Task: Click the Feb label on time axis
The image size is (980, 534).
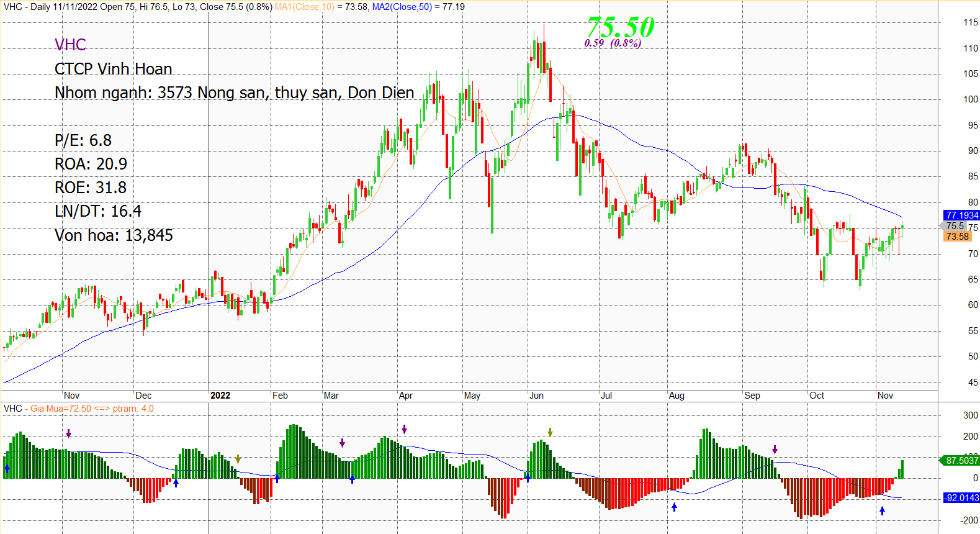Action: [280, 396]
